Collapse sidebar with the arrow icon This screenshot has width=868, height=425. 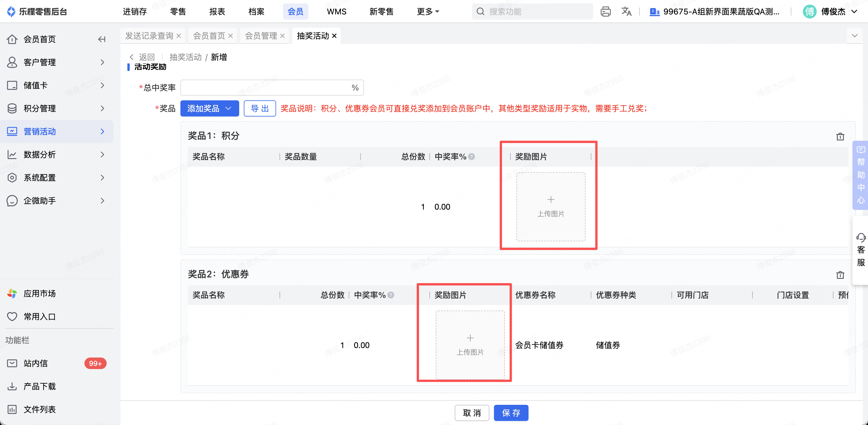click(x=102, y=40)
